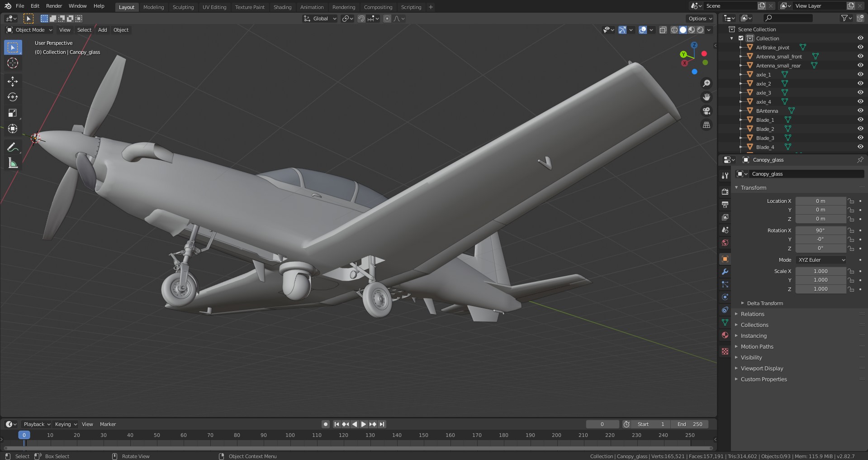Image resolution: width=868 pixels, height=460 pixels.
Task: Select the Annotate tool
Action: 13,147
